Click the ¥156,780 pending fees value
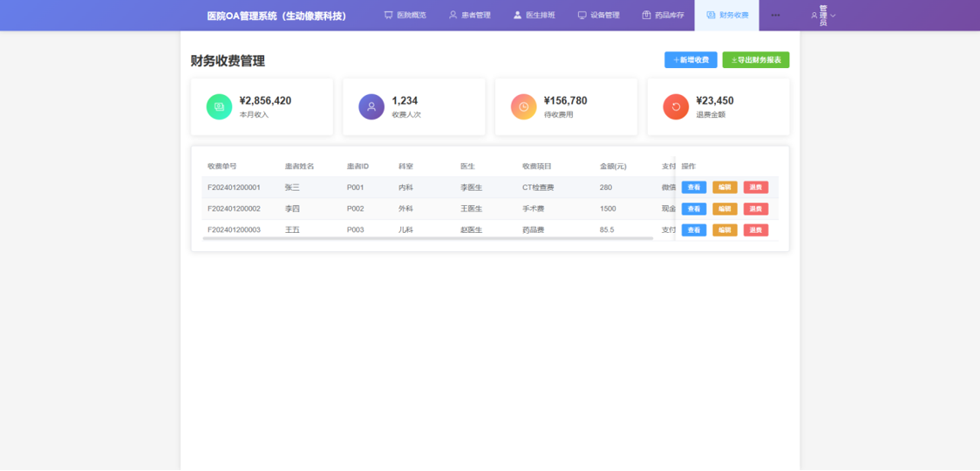This screenshot has height=471, width=980. click(x=566, y=100)
